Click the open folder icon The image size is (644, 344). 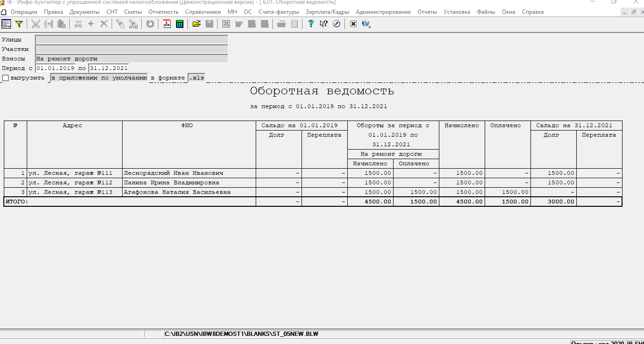(x=197, y=23)
